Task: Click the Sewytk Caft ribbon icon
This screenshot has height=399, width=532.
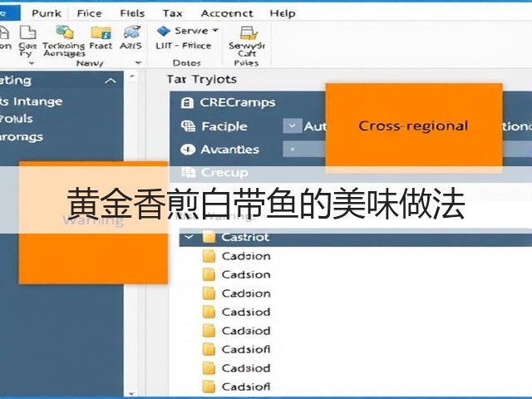Action: tap(249, 33)
